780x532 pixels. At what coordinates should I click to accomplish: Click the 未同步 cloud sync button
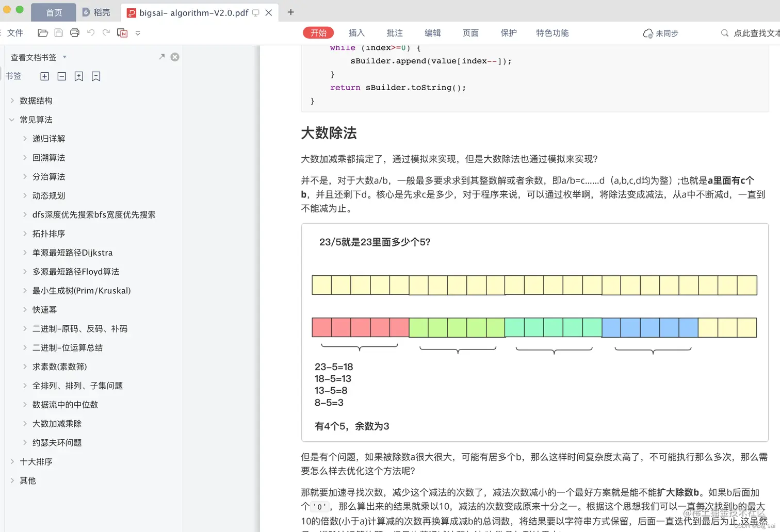(661, 34)
